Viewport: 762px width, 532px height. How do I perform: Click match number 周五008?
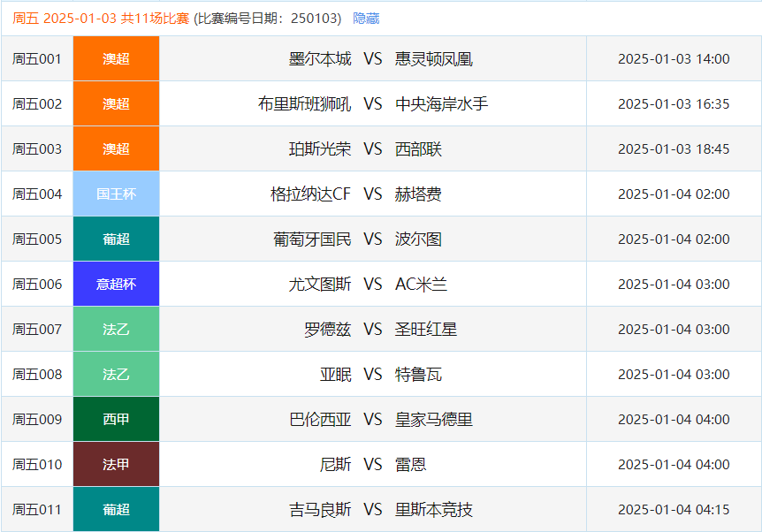coord(37,375)
